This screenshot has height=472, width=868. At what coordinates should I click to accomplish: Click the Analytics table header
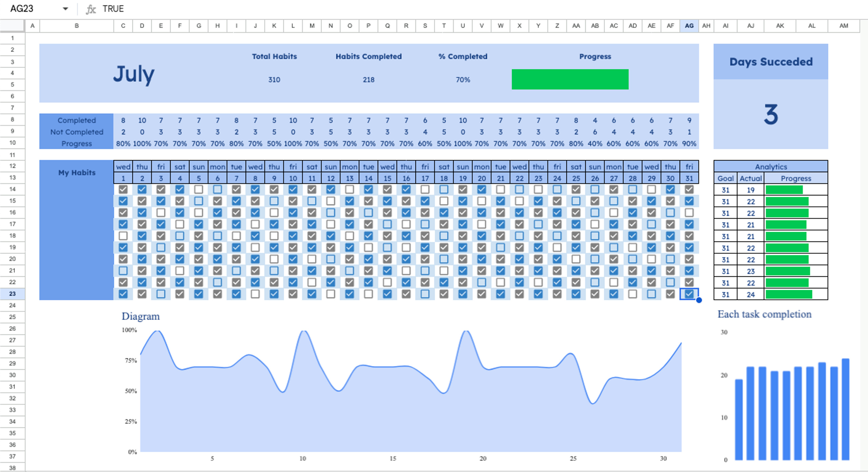coord(771,167)
